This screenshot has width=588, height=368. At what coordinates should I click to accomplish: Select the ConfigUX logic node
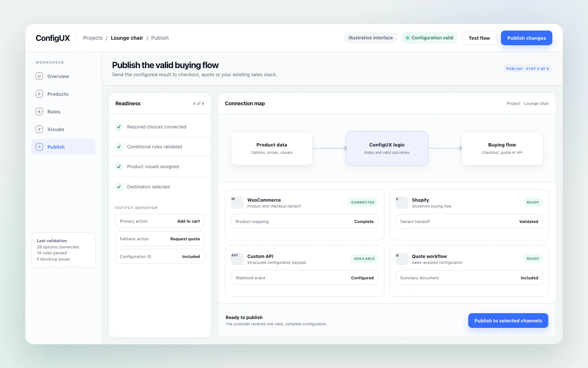tap(387, 148)
